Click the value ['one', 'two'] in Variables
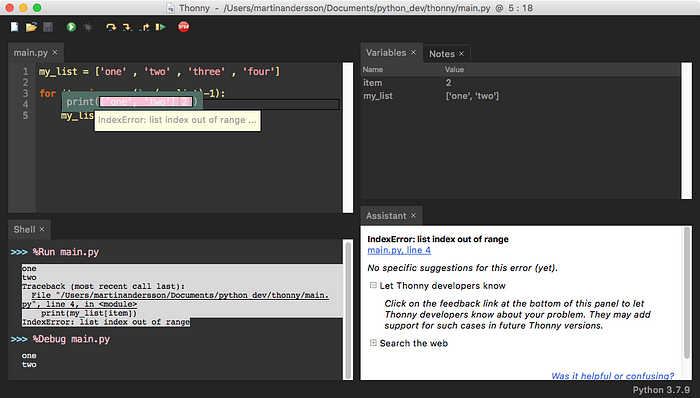 (x=472, y=96)
